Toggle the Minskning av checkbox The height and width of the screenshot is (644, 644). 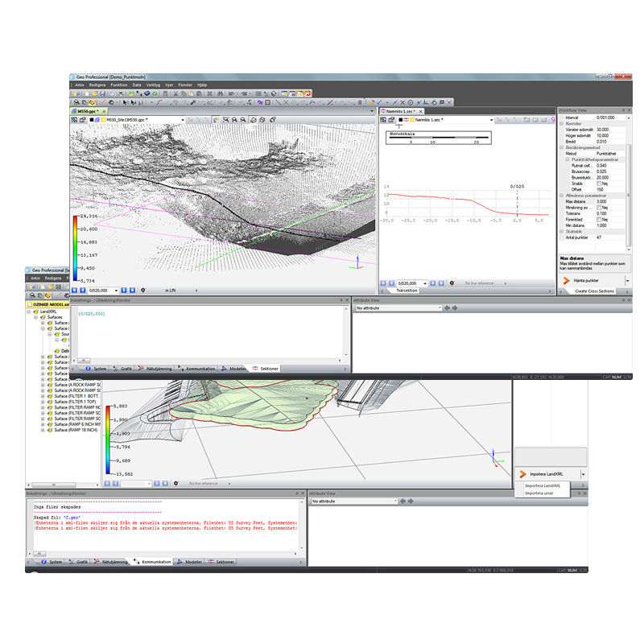click(599, 207)
